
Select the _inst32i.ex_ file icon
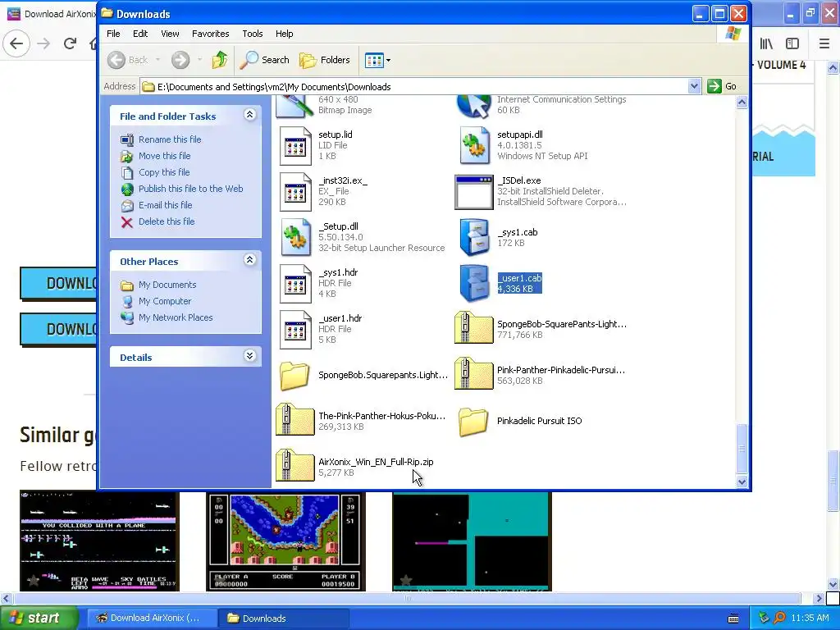[295, 192]
